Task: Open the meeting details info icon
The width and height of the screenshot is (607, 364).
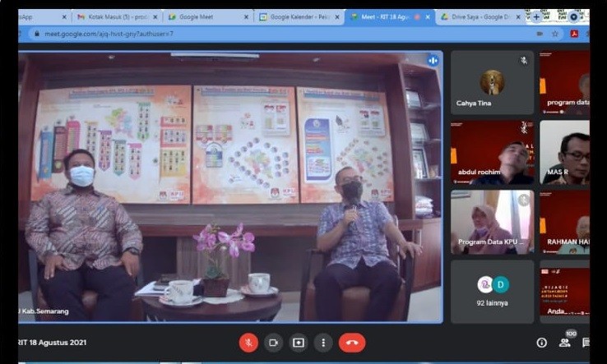Action: (x=541, y=343)
